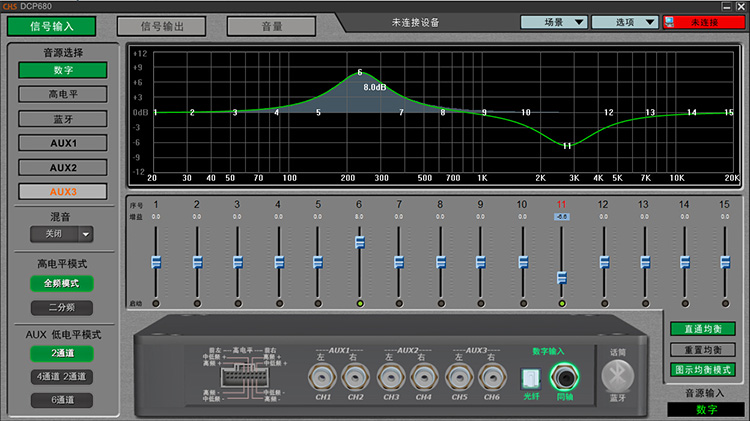Click the red 未连接 connection status button
This screenshot has height=421, width=750.
pyautogui.click(x=705, y=22)
